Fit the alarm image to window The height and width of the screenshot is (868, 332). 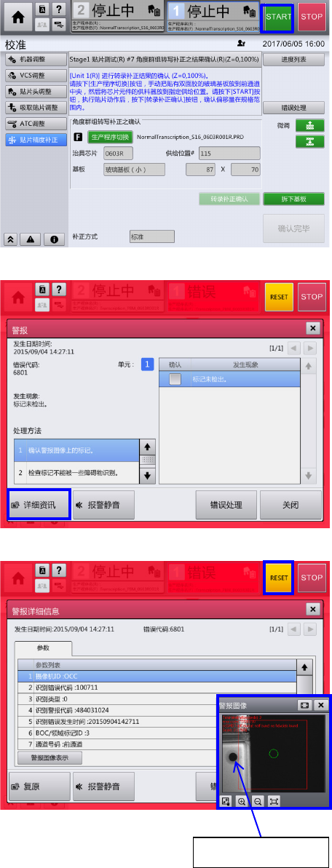[x=273, y=800]
